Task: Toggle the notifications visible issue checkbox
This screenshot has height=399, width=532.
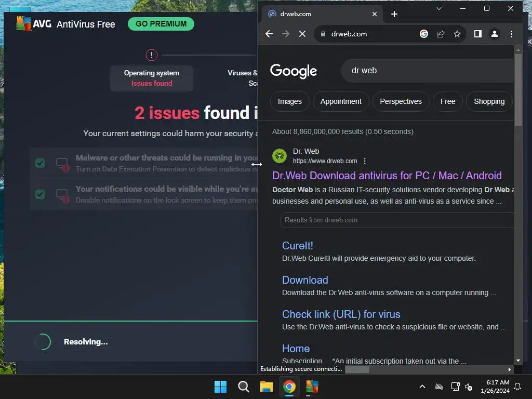Action: (40, 194)
